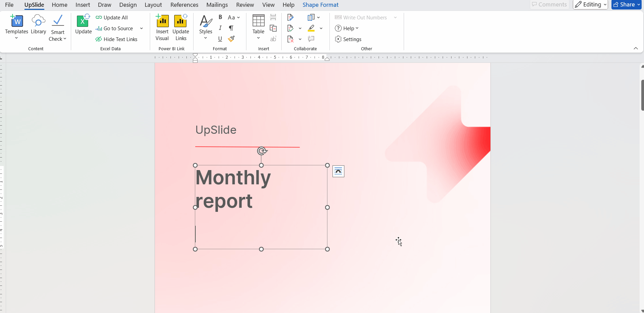Expand the reject changes dropdown arrow
The height and width of the screenshot is (313, 644).
click(x=300, y=39)
